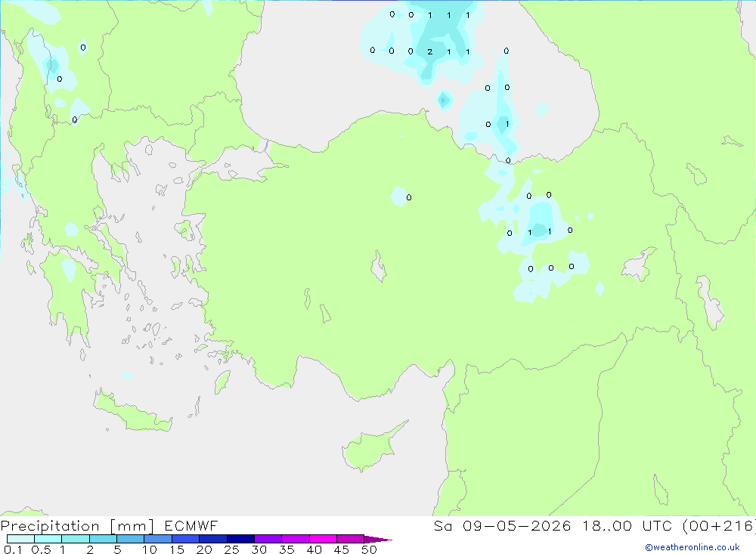The image size is (756, 554).
Task: Click the 'Precipitation [mm]' title text
Action: (x=77, y=526)
